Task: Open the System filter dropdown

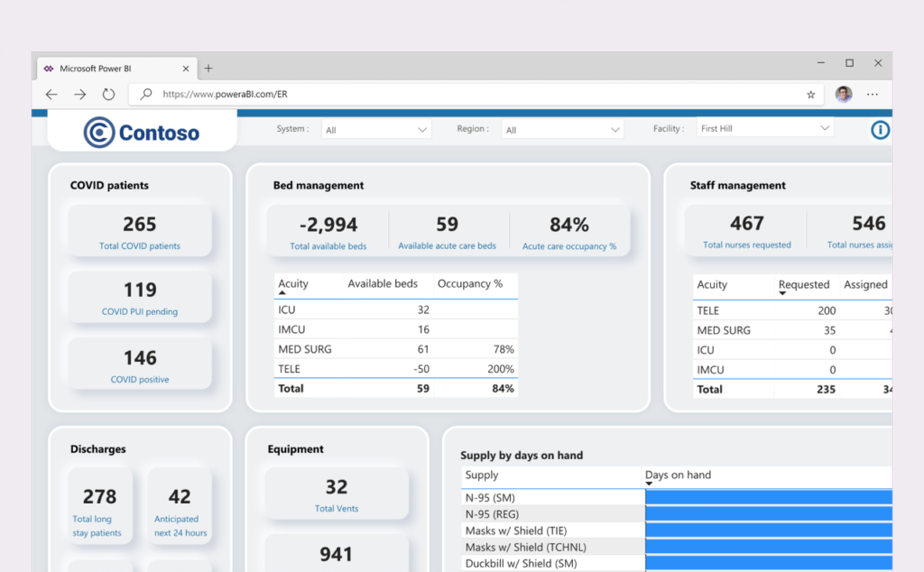Action: [375, 128]
